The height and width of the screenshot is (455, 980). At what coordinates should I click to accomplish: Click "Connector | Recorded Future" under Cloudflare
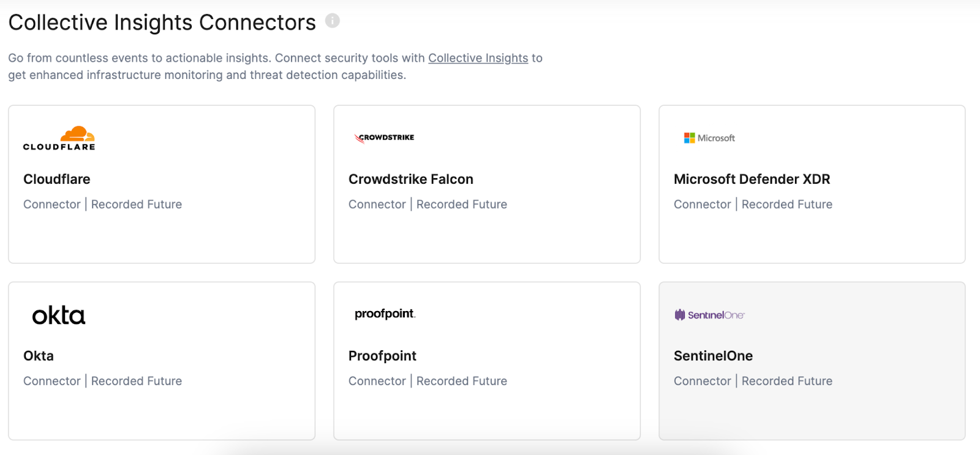(102, 205)
